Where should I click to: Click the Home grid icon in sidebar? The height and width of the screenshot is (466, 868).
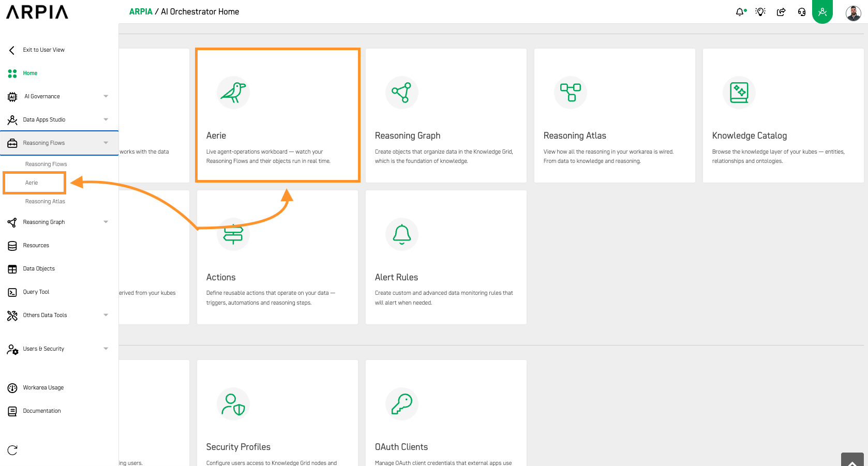(x=12, y=73)
